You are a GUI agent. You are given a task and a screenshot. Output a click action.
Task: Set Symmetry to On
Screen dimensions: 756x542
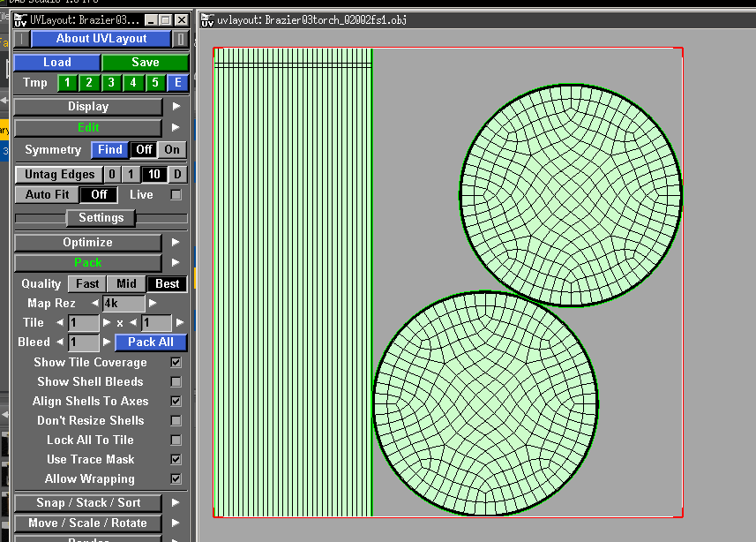click(172, 149)
